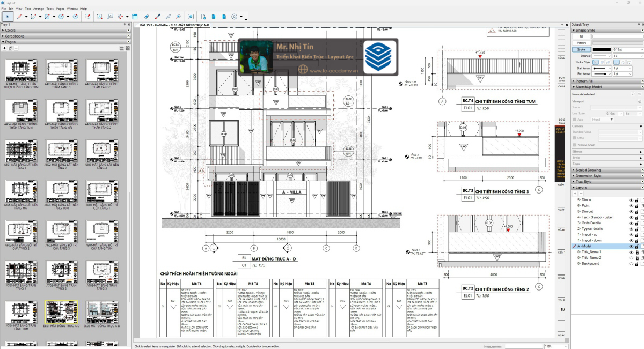Open the File menu
644x349 pixels.
4,9
